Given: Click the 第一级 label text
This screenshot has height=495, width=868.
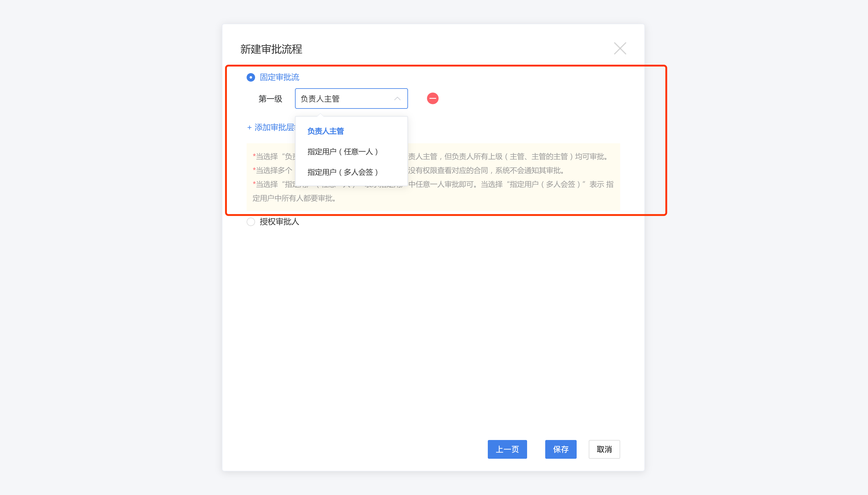Looking at the screenshot, I should tap(270, 99).
